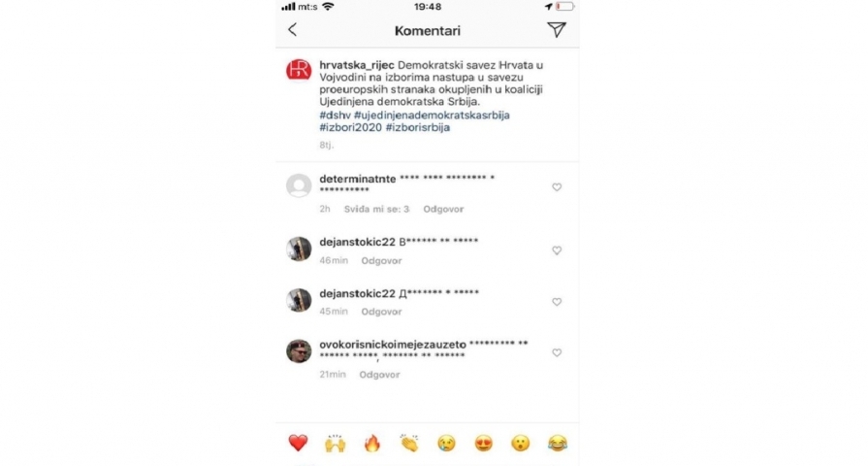Like dejanstokic22's 45min comment heart
Screen dimensions: 868x466
point(557,302)
